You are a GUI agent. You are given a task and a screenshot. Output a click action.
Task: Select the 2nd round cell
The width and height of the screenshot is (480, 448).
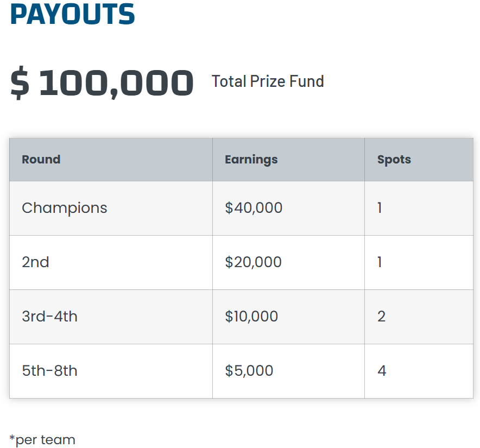coord(35,262)
